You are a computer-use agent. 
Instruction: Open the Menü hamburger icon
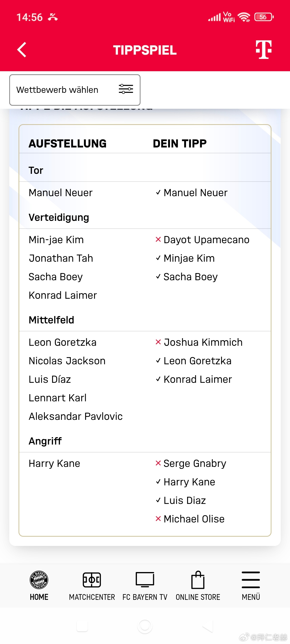[x=251, y=579]
